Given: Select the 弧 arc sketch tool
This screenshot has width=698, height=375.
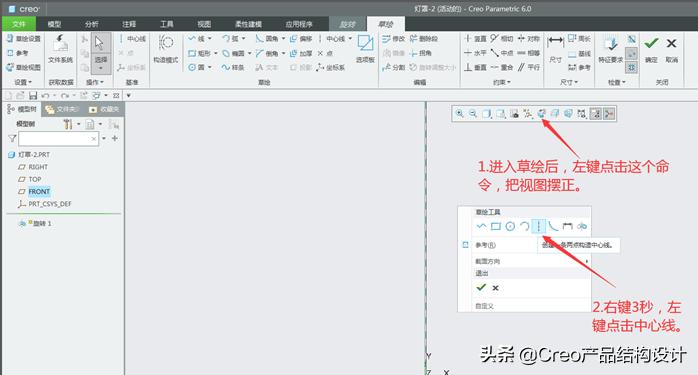Looking at the screenshot, I should tap(230, 39).
